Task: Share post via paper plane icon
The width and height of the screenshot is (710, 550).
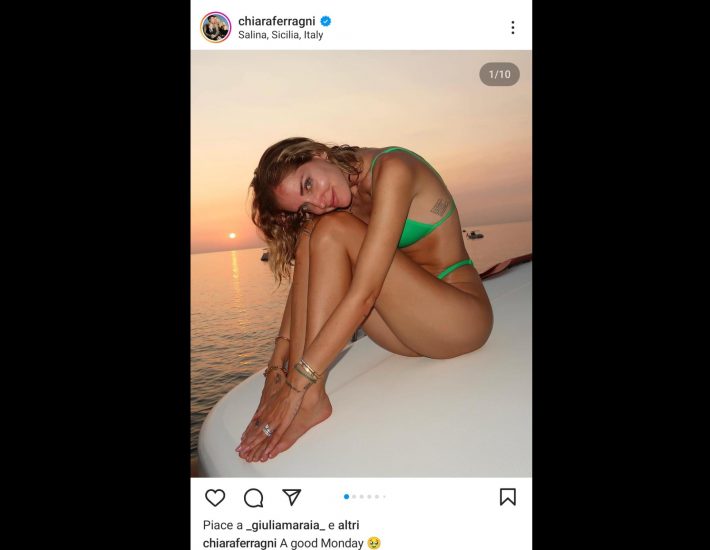Action: click(x=292, y=497)
